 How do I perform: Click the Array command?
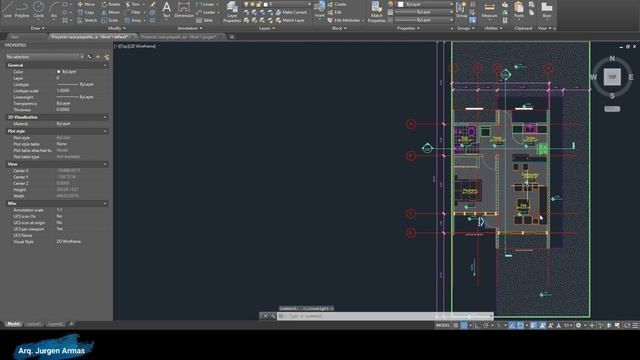133,20
